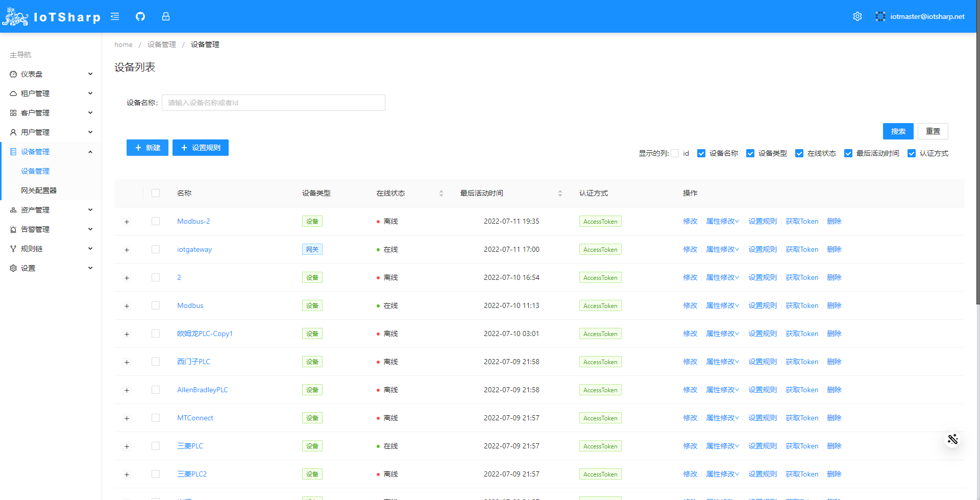
Task: Select the iotgateway row checkbox
Action: (156, 249)
